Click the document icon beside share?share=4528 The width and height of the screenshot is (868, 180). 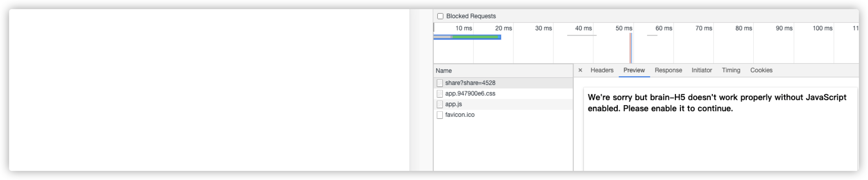pos(439,83)
